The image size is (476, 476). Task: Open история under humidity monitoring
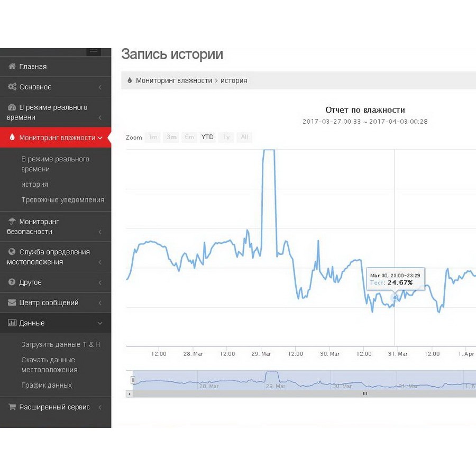(35, 185)
